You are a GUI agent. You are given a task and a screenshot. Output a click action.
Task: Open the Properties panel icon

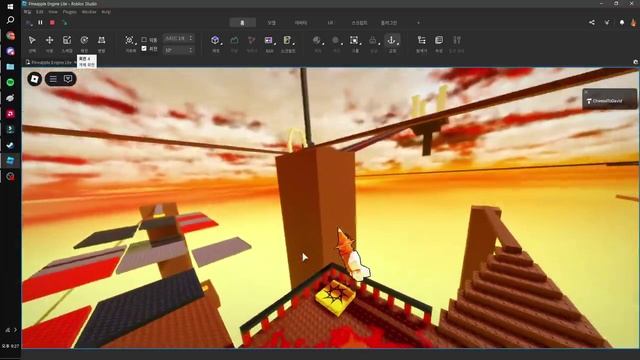pos(439,40)
